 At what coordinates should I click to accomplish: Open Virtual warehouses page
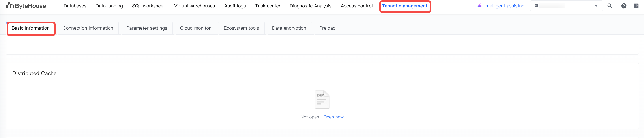coord(195,6)
